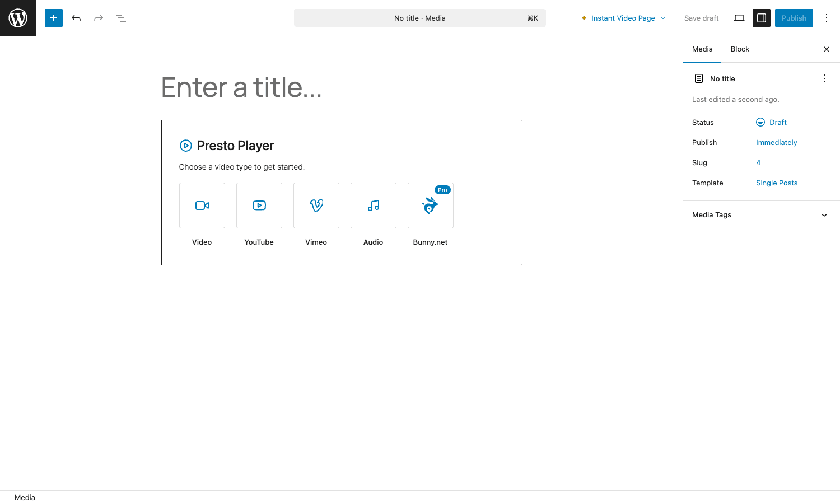The height and width of the screenshot is (504, 840).
Task: Click the document icon beside No title
Action: coord(699,78)
